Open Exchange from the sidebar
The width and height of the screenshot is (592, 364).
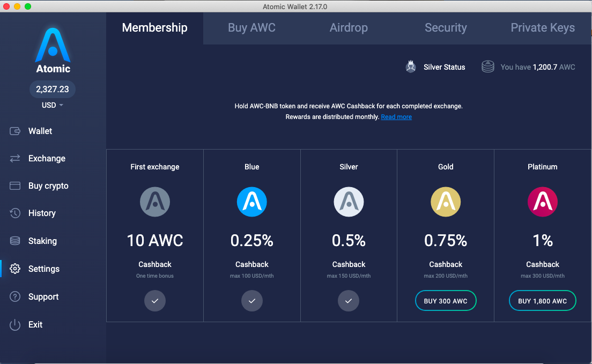(47, 159)
